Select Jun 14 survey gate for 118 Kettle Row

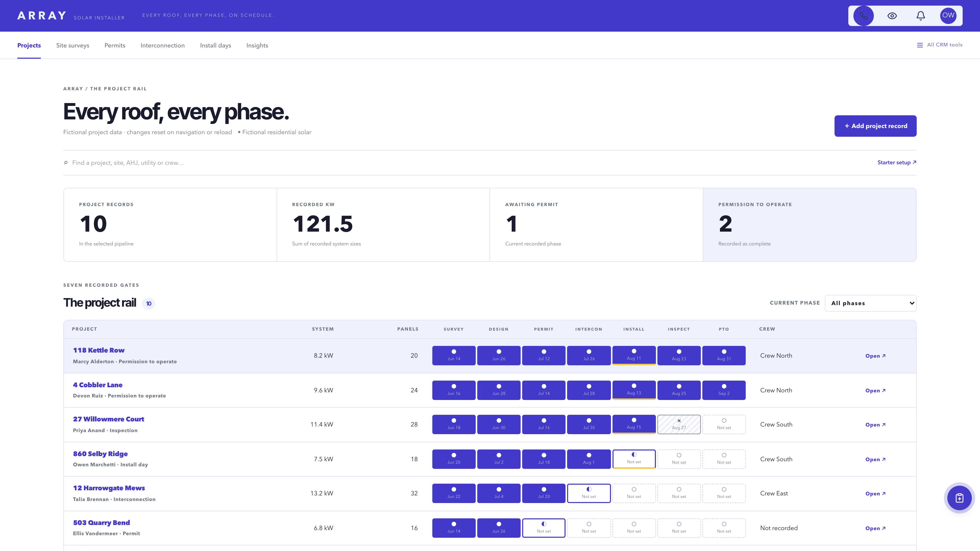[454, 356]
